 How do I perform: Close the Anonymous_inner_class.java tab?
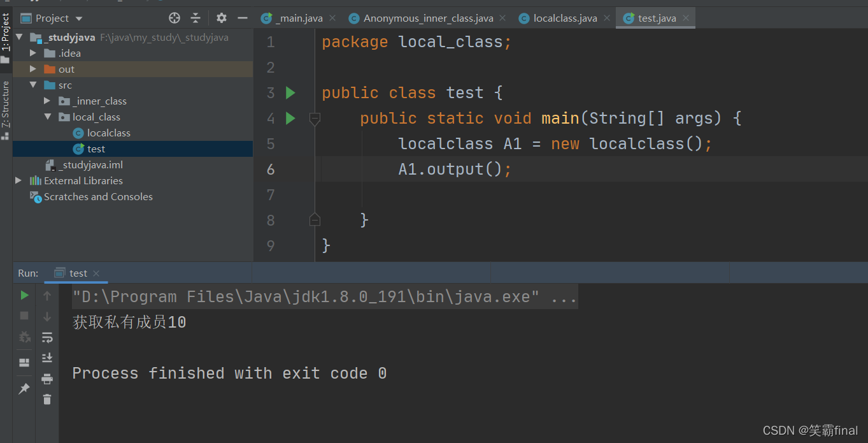pyautogui.click(x=502, y=18)
